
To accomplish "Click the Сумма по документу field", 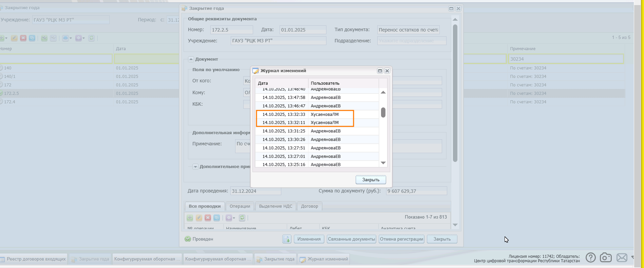I will pyautogui.click(x=416, y=191).
